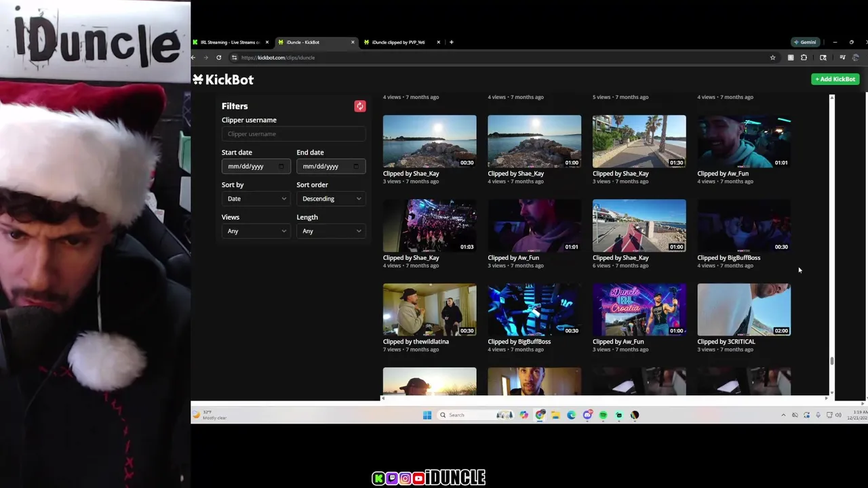Open the 01:00 seaside rocks clip thumbnail
This screenshot has width=868, height=488.
coord(534,141)
